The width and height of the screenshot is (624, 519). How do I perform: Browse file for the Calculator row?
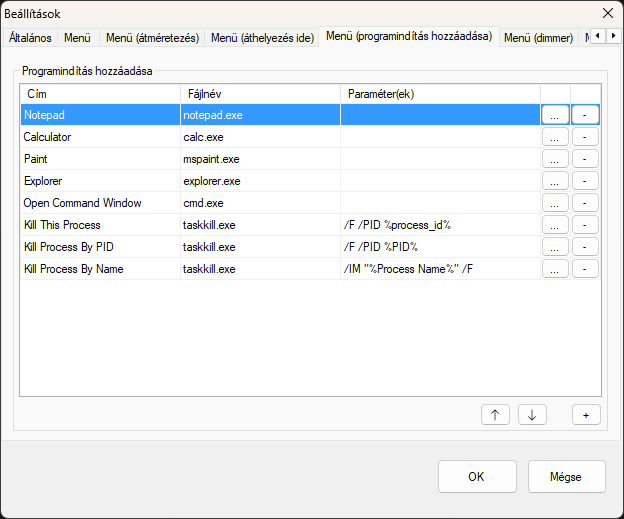coord(555,137)
